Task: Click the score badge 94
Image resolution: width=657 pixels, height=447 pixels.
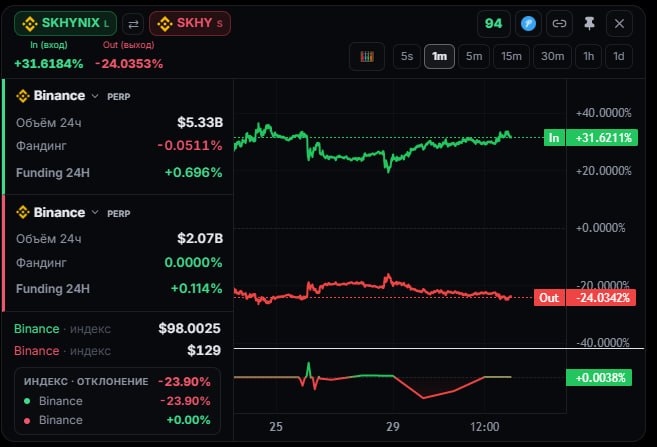Action: tap(494, 23)
